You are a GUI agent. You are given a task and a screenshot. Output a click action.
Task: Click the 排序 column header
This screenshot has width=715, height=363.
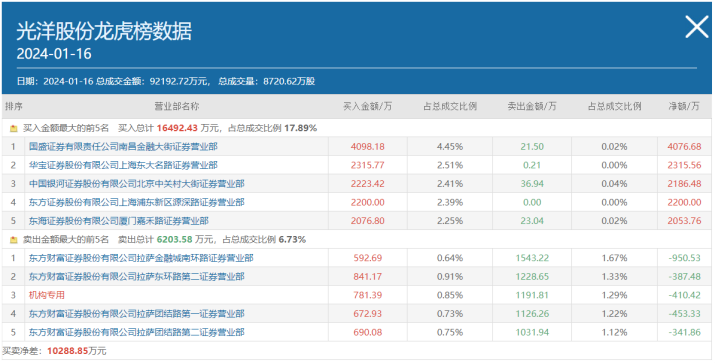click(14, 106)
